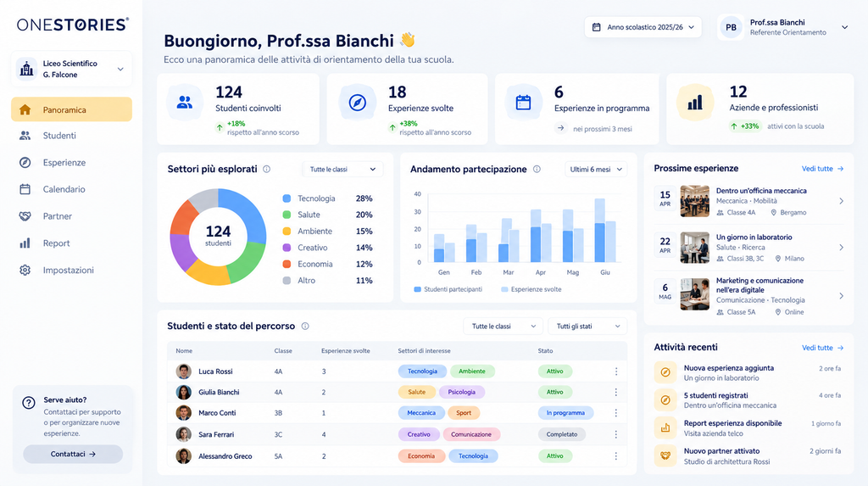Open the Anno scolastico 2025/26 dropdown
The image size is (868, 486).
[x=643, y=27]
